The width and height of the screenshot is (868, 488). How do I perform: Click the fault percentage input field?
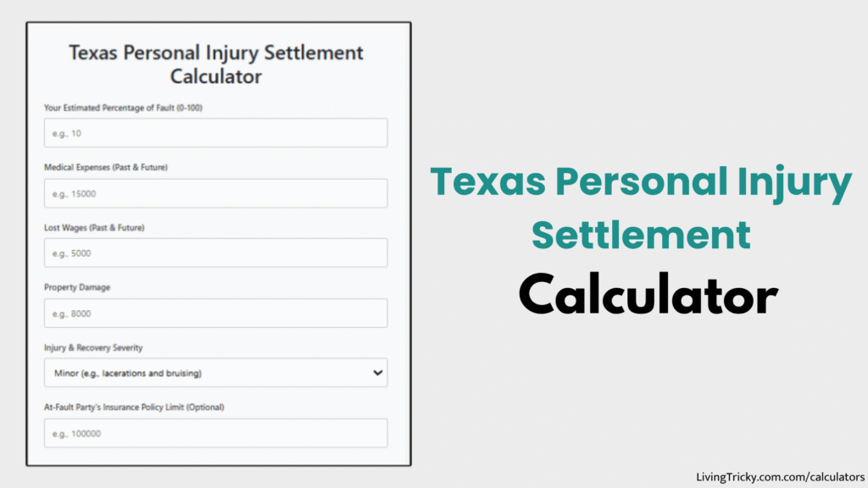tap(215, 132)
